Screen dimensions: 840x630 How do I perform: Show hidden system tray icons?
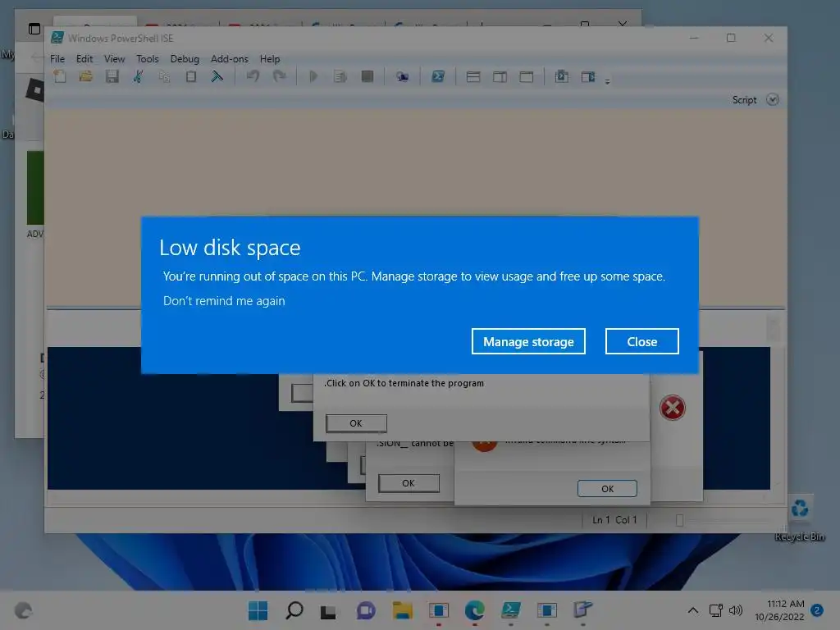[692, 610]
